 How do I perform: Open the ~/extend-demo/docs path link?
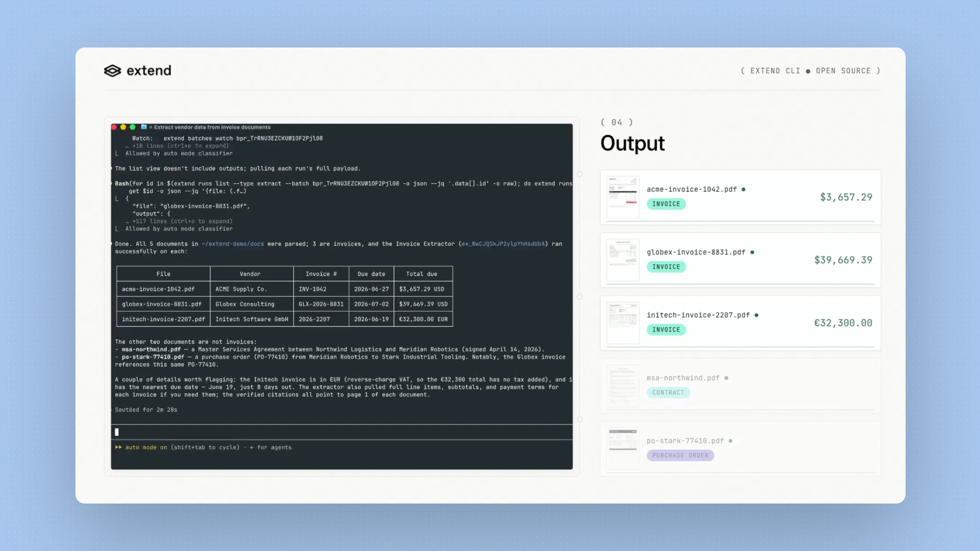[233, 244]
